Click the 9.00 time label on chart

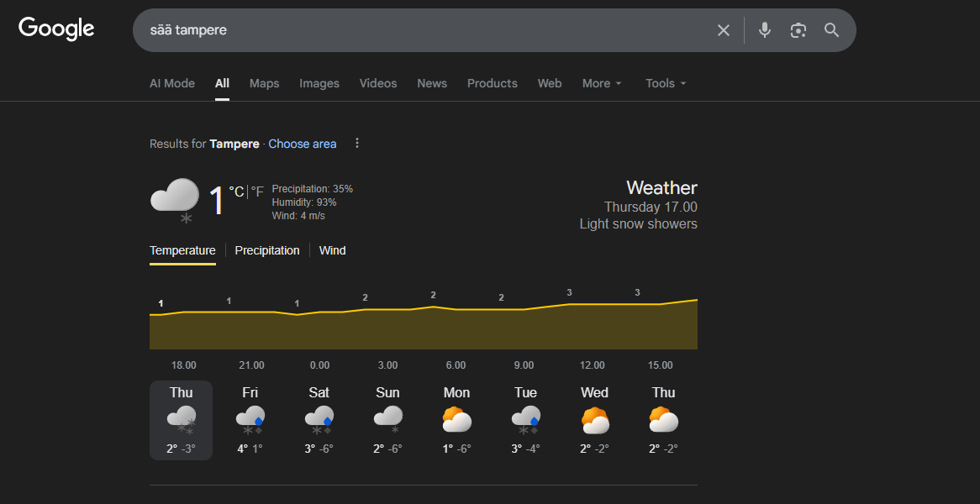tap(524, 365)
